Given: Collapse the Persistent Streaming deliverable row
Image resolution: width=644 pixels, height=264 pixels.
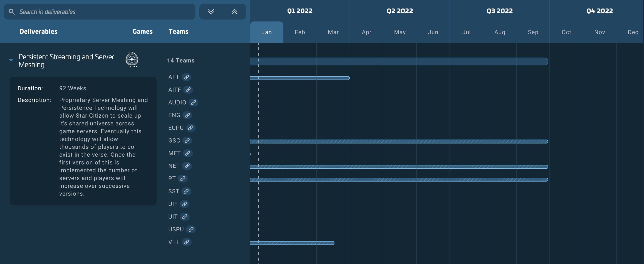Looking at the screenshot, I should [x=10, y=60].
